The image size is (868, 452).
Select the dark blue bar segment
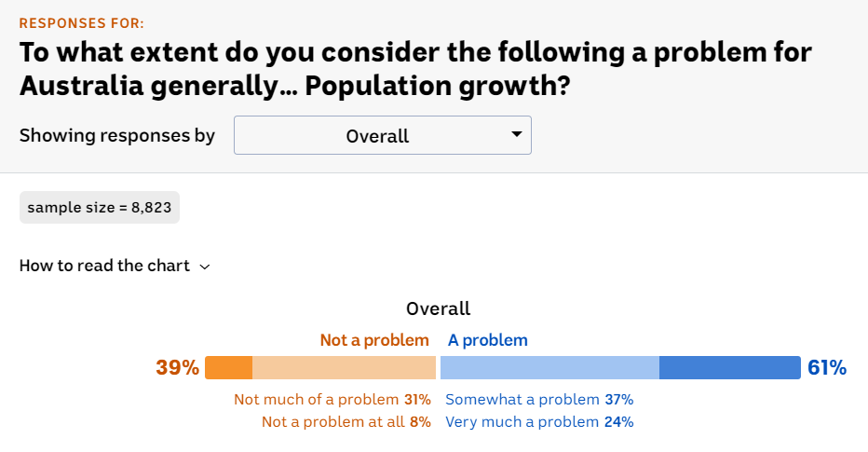729,367
